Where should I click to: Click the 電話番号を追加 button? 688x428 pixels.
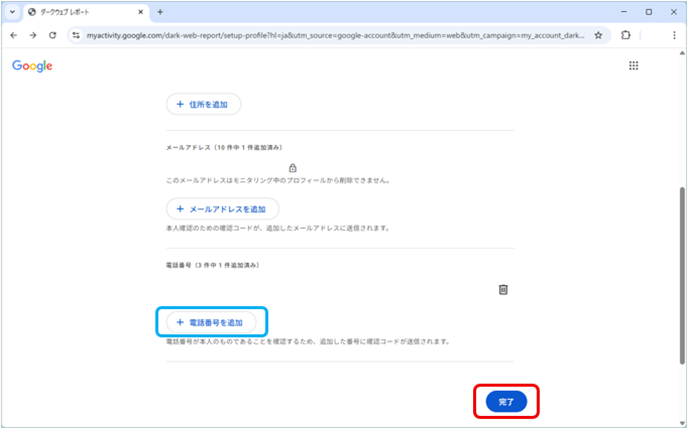click(211, 322)
